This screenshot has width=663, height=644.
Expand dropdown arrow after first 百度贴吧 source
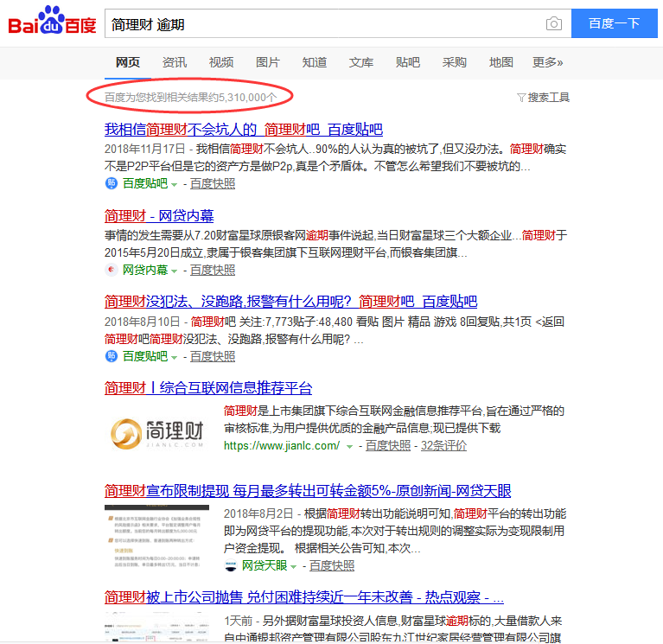[174, 184]
